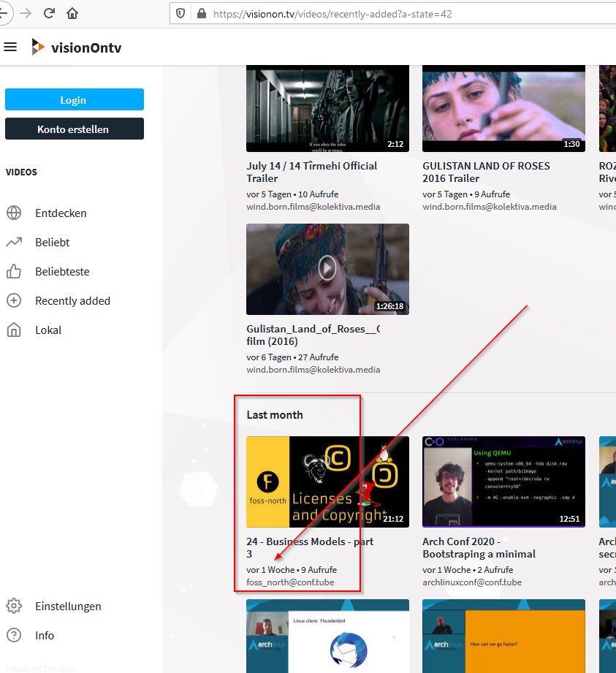
Task: Click 'vor 5 Tagen • 9 Aufrufe' text
Action: click(x=466, y=194)
